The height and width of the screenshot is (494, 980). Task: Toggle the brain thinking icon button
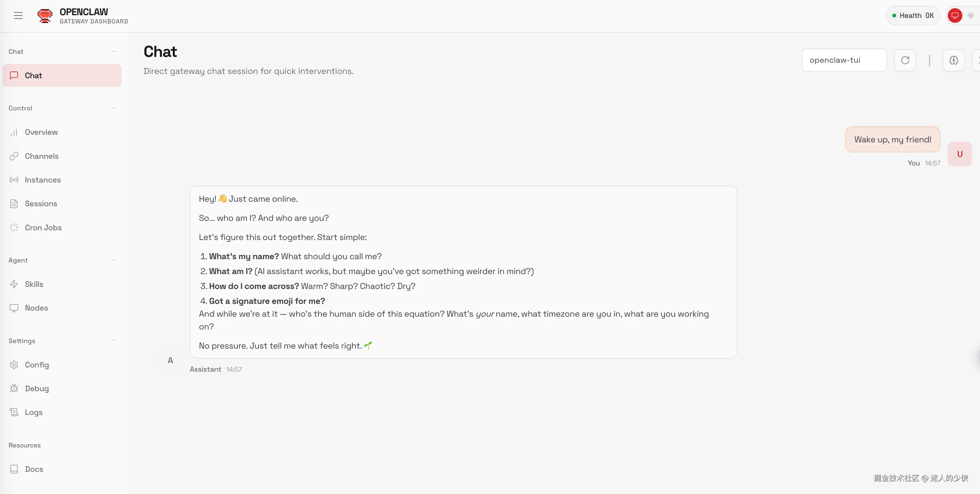point(953,60)
